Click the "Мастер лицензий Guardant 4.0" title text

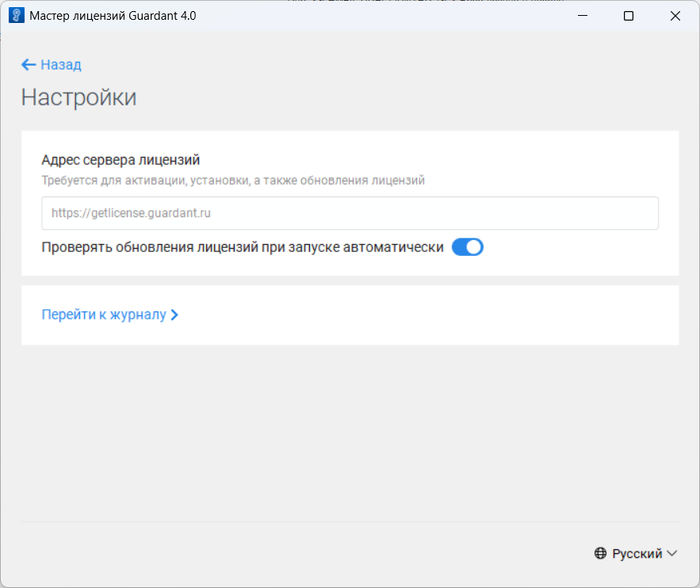click(113, 16)
